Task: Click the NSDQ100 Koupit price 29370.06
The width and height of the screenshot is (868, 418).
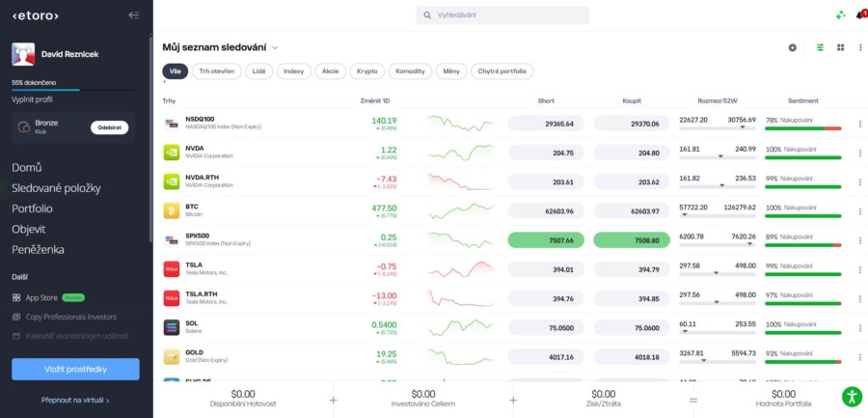Action: (632, 124)
